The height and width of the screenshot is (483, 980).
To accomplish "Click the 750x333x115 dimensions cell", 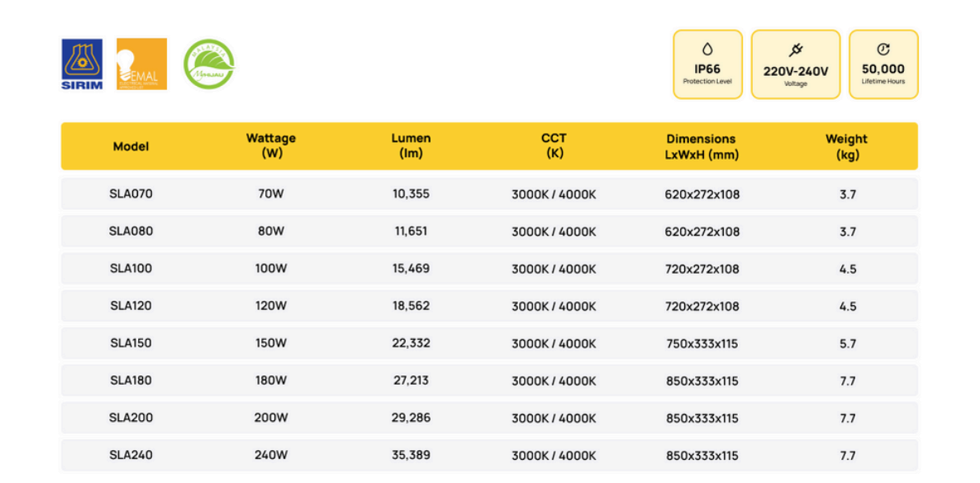I will point(702,343).
